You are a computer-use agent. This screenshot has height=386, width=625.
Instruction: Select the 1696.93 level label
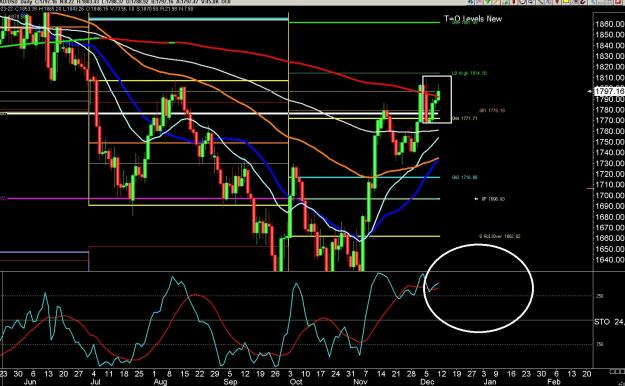(493, 199)
